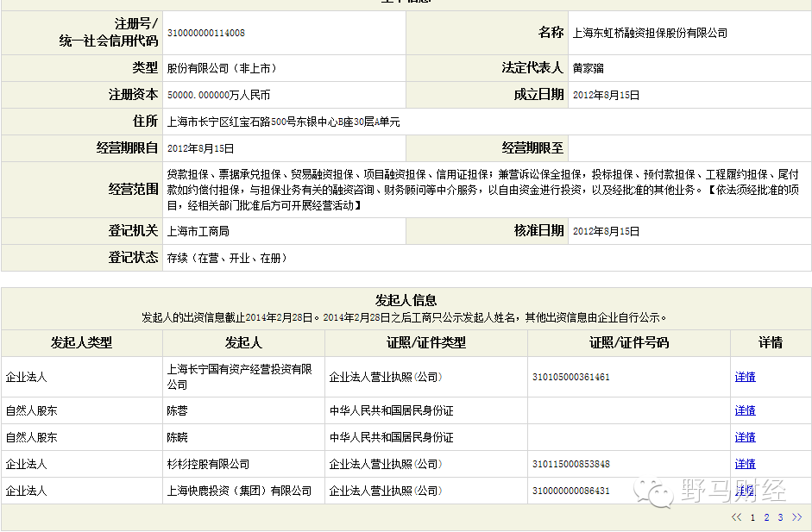The height and width of the screenshot is (532, 812).
Task: Click the 经营范围 description text
Action: pyautogui.click(x=482, y=190)
